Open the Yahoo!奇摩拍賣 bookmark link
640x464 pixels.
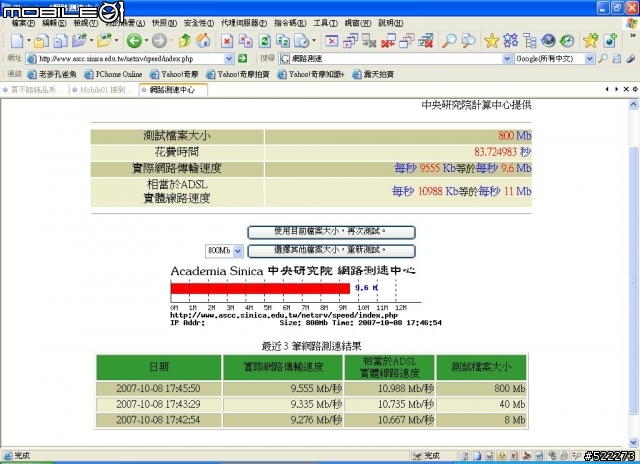238,74
